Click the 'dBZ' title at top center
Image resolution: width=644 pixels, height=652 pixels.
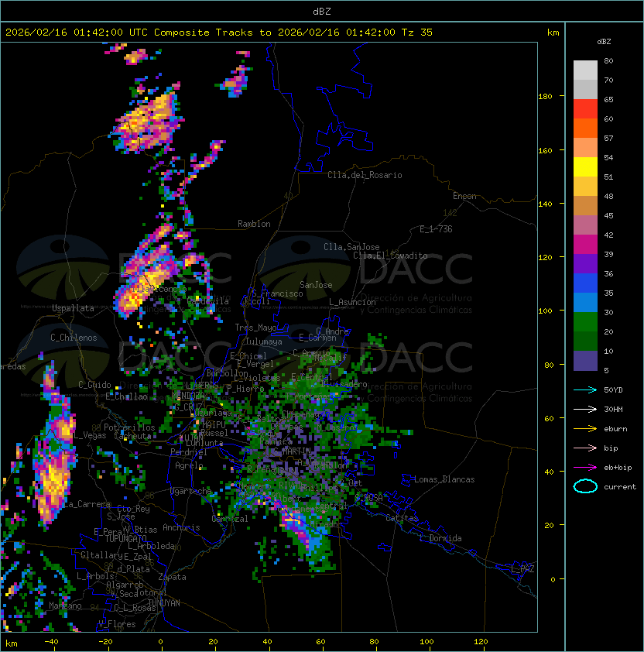[322, 11]
